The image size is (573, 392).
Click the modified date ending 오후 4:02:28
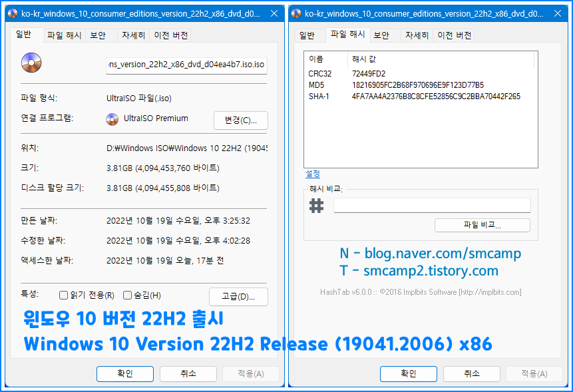click(178, 241)
